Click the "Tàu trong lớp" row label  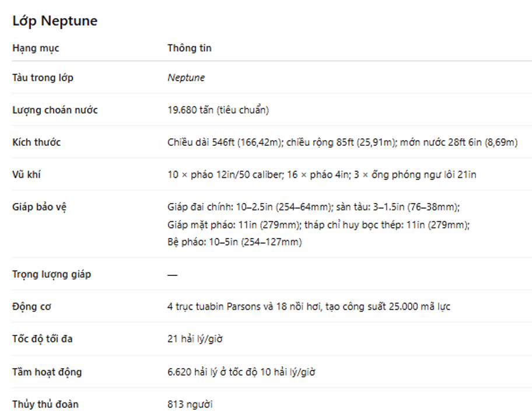[x=43, y=78]
